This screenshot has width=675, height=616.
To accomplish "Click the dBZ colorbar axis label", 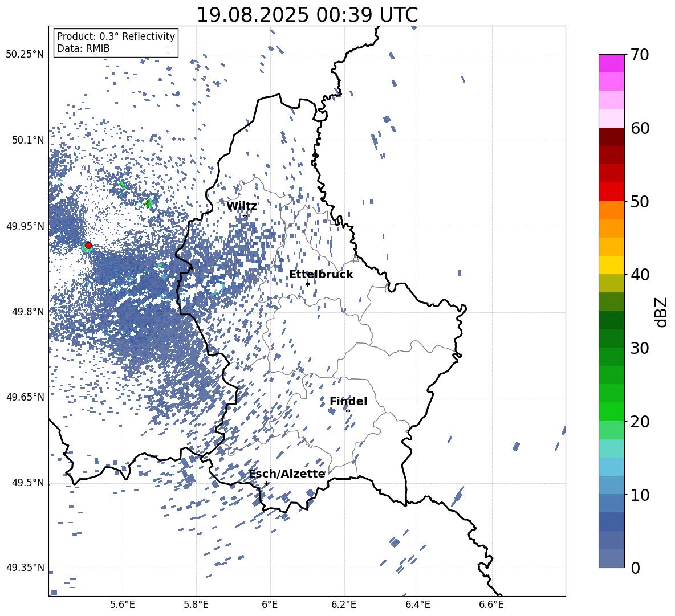I will click(x=661, y=312).
